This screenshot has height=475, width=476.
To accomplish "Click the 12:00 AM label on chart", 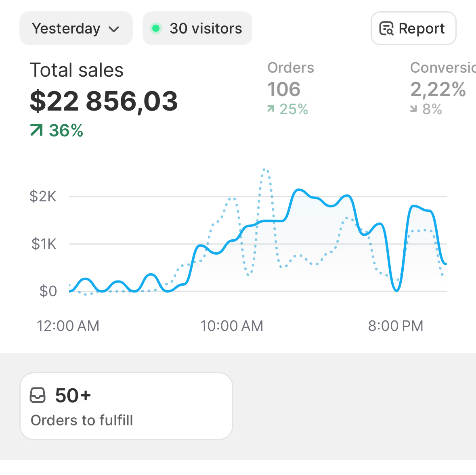I will tap(68, 326).
